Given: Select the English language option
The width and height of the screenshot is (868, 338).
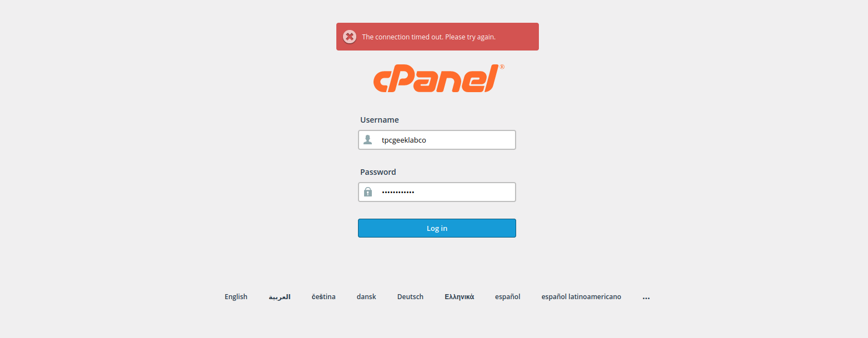Looking at the screenshot, I should tap(236, 297).
